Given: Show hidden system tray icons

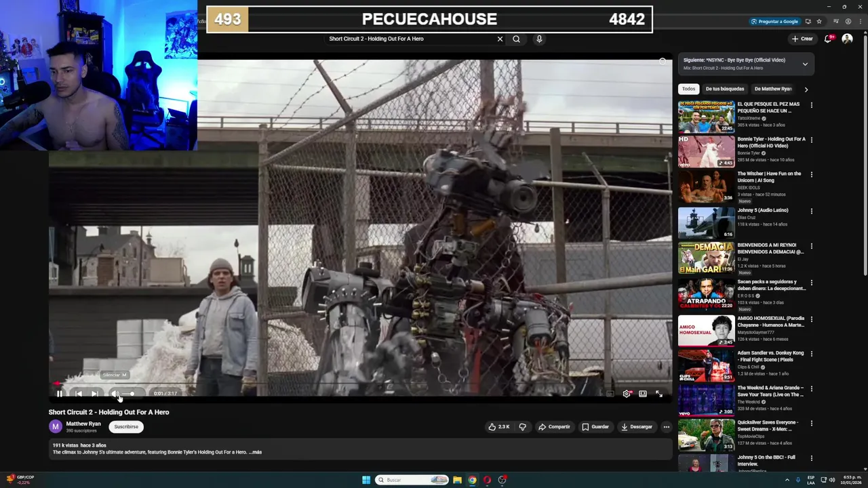Looking at the screenshot, I should pos(787,480).
